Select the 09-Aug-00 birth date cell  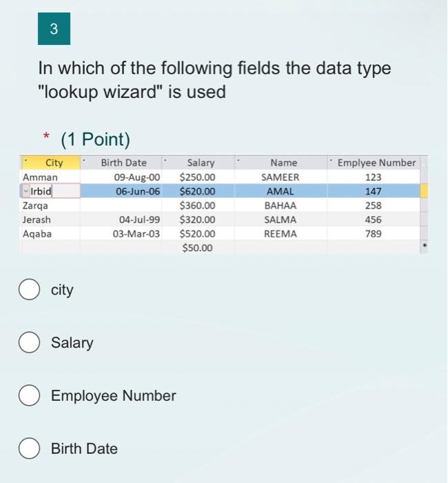tap(121, 177)
